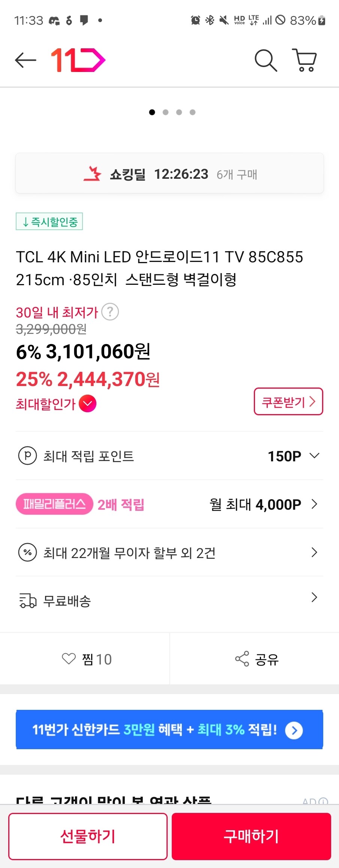Tap the back arrow icon

[x=25, y=60]
